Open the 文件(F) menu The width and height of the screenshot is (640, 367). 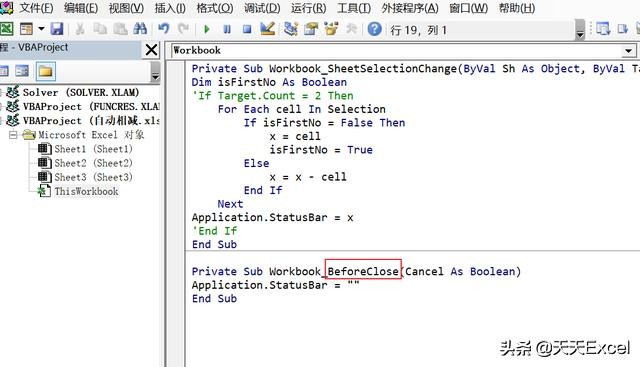[x=36, y=8]
